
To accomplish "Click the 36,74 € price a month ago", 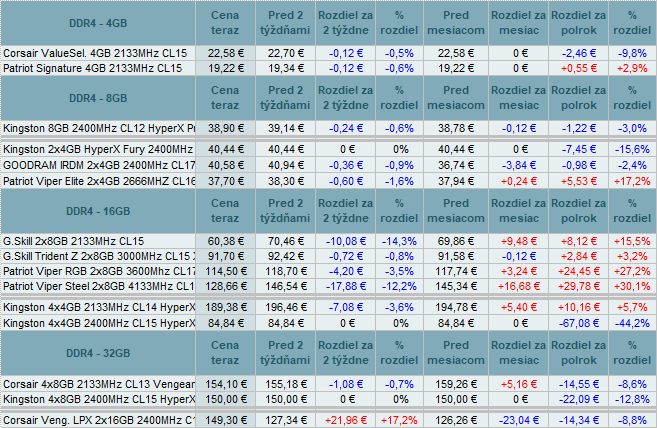I will (456, 166).
